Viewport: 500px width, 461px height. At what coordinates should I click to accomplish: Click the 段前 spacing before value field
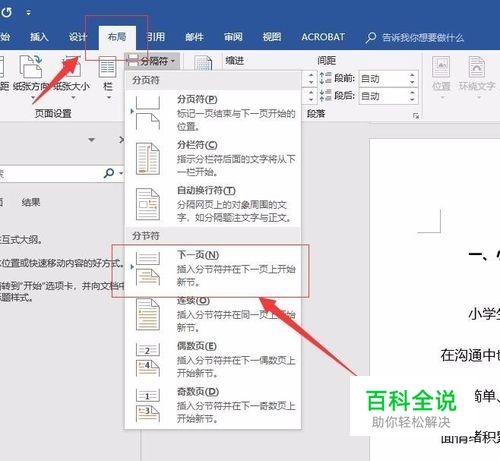click(383, 79)
